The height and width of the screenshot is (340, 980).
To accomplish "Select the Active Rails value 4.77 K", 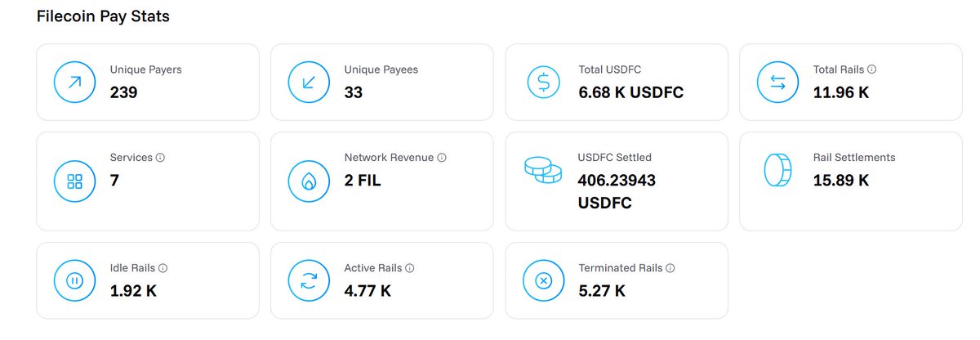I will point(367,290).
